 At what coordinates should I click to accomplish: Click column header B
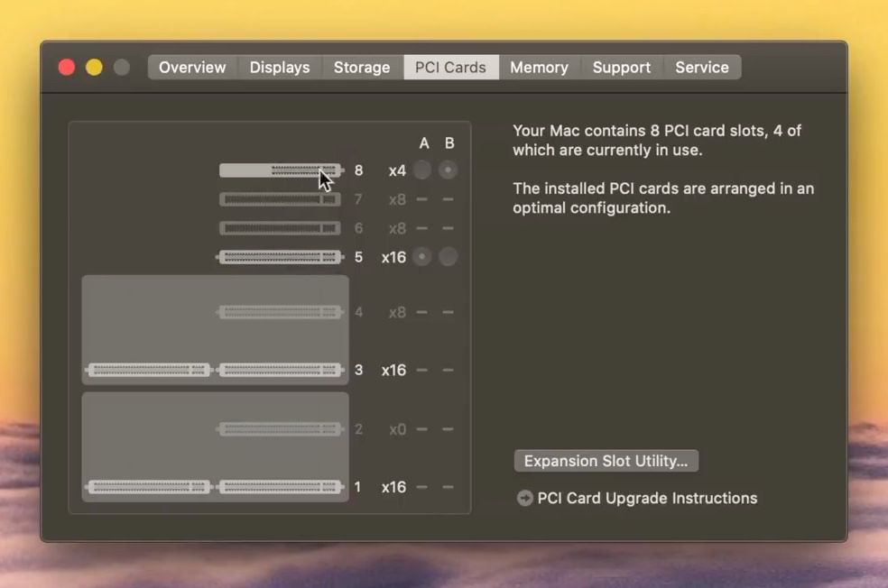(x=449, y=143)
